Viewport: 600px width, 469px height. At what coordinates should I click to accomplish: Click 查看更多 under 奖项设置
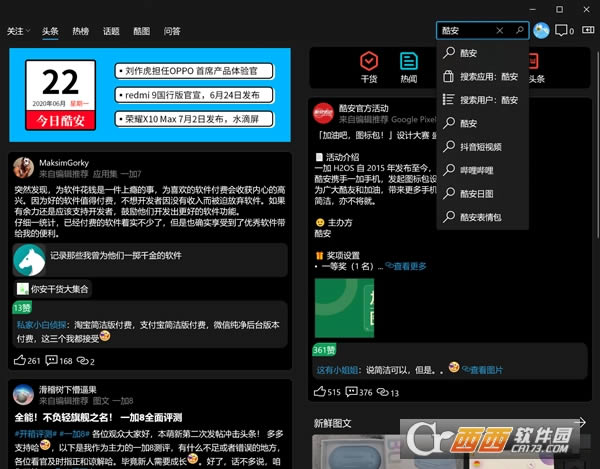406,266
